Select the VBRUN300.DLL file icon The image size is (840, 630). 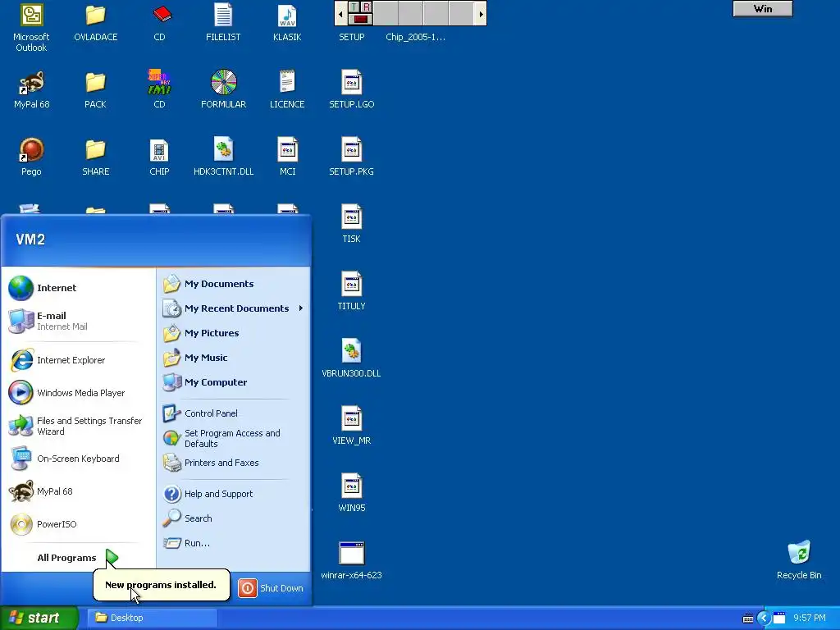pyautogui.click(x=351, y=359)
